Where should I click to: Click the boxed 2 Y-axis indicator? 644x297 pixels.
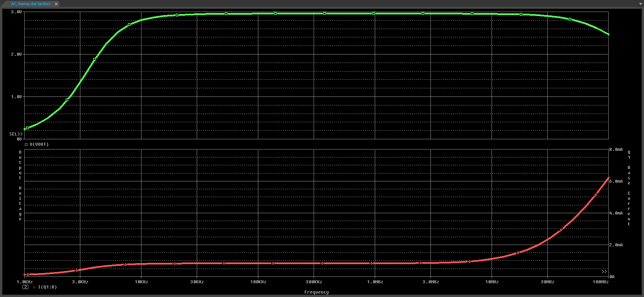[x=26, y=287]
